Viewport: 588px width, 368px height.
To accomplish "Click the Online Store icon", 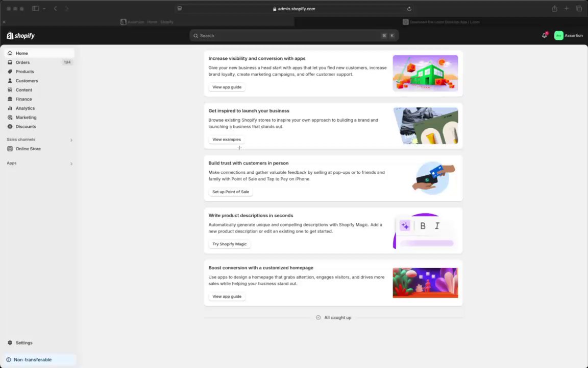I will (x=10, y=149).
